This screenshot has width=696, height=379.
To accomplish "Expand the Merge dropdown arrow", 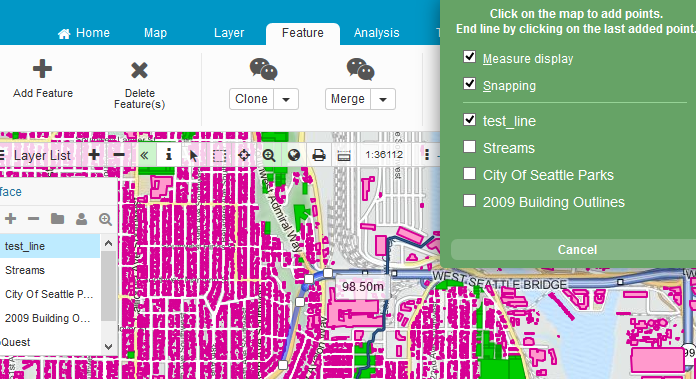I will point(383,99).
